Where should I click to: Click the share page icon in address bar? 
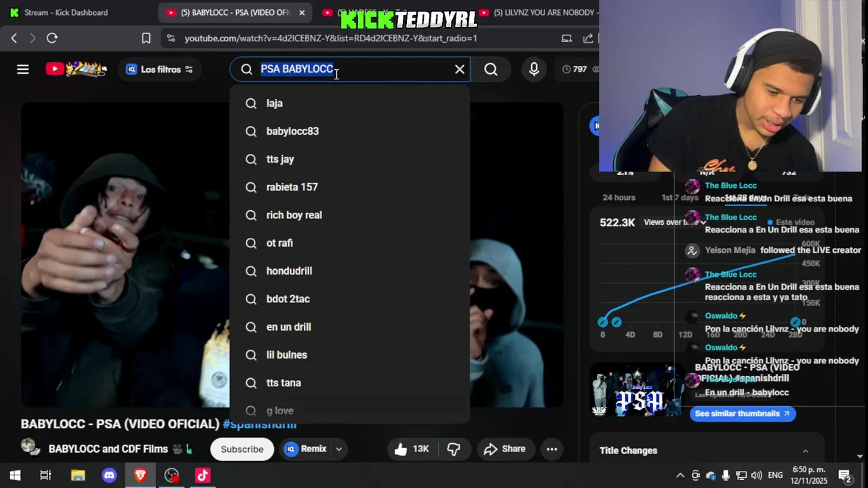[x=588, y=38]
